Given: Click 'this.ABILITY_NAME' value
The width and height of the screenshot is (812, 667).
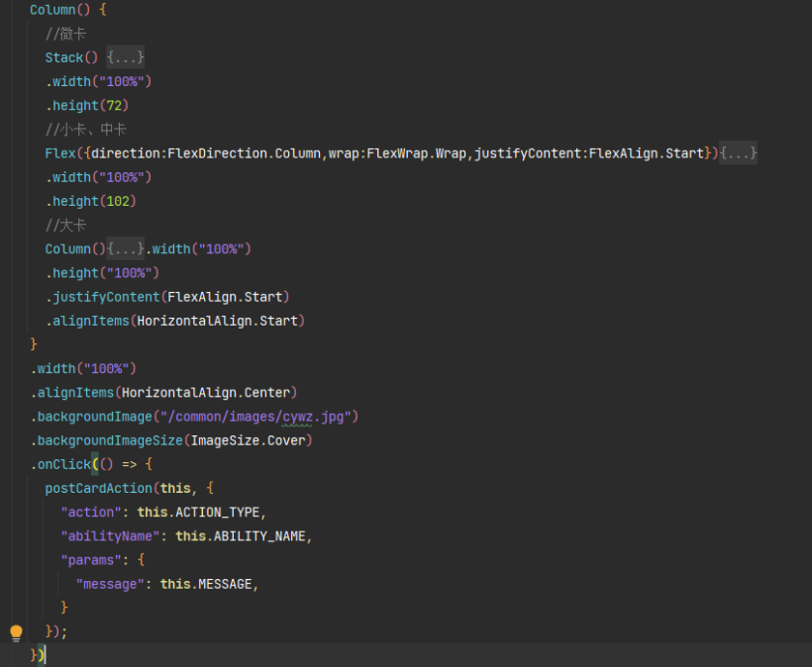Looking at the screenshot, I should [241, 536].
